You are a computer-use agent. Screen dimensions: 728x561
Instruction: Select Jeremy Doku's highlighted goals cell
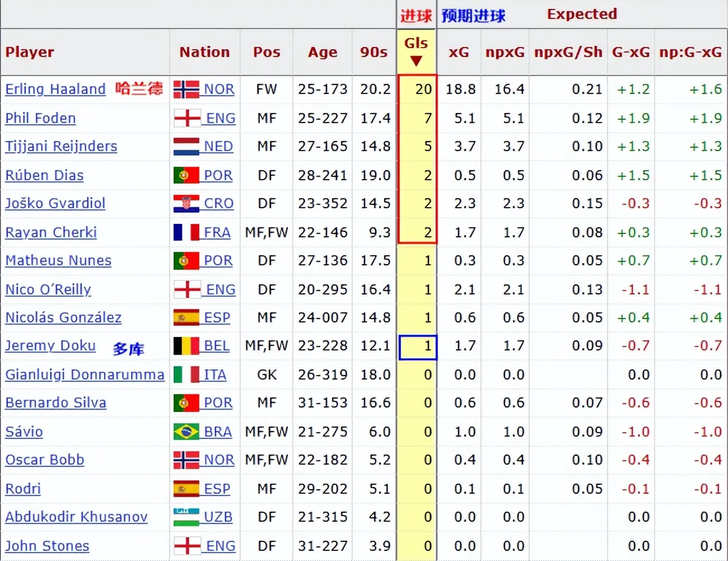417,347
